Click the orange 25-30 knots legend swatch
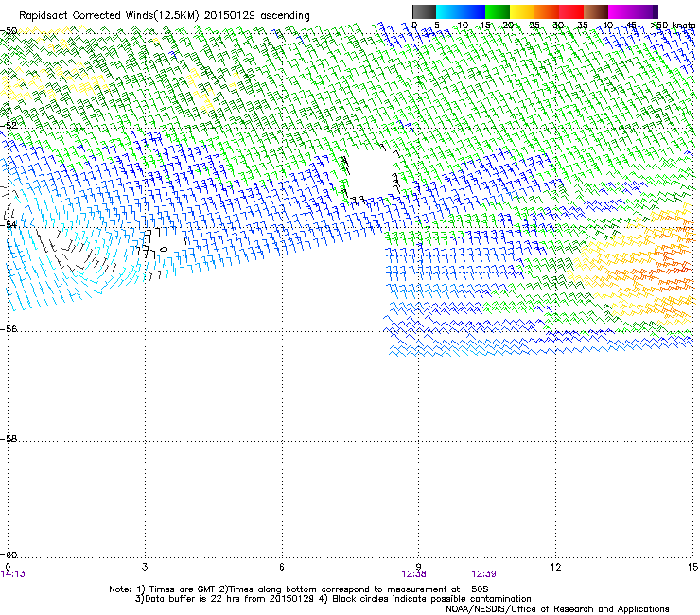This screenshot has width=700, height=615. [x=547, y=11]
